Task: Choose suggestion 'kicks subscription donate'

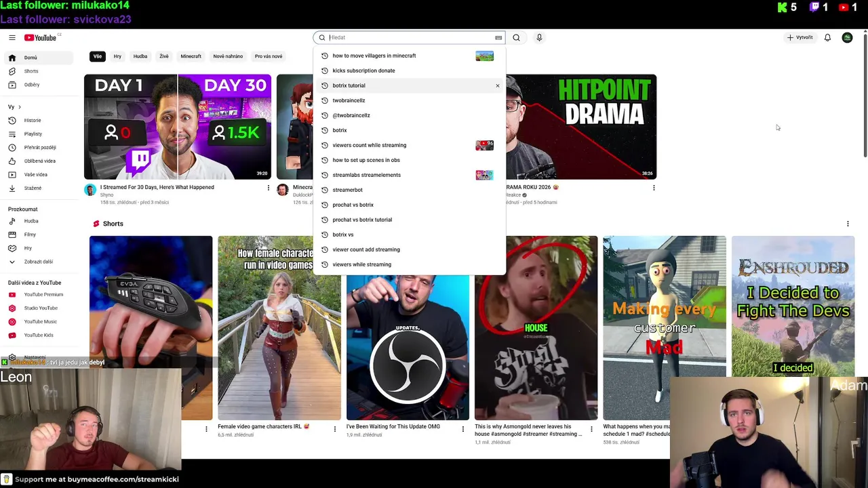Action: tap(410, 71)
